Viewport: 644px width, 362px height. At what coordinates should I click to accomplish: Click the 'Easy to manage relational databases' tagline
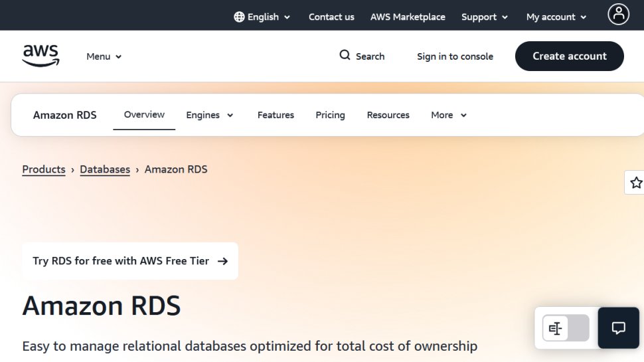click(x=250, y=346)
